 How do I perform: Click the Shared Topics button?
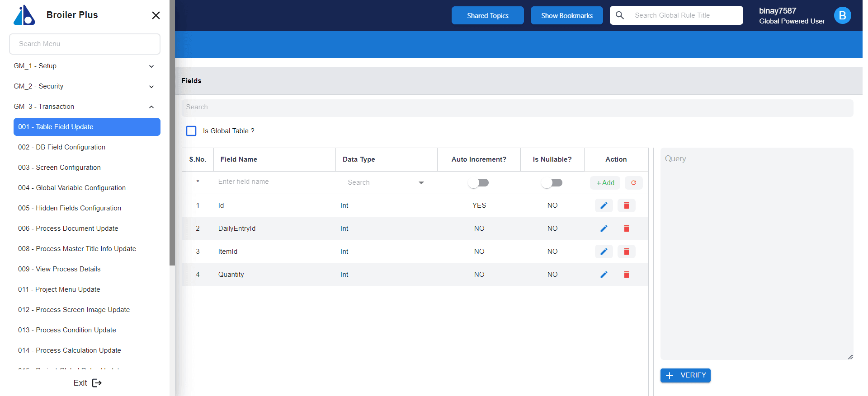click(x=487, y=15)
